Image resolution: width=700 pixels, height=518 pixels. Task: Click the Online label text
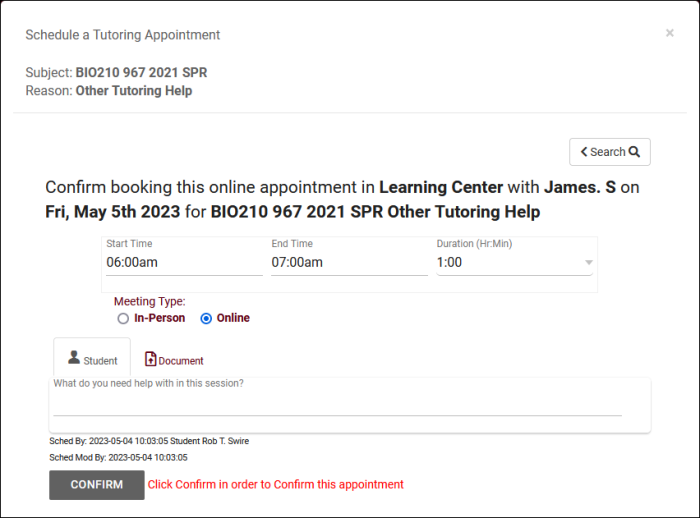pos(233,318)
